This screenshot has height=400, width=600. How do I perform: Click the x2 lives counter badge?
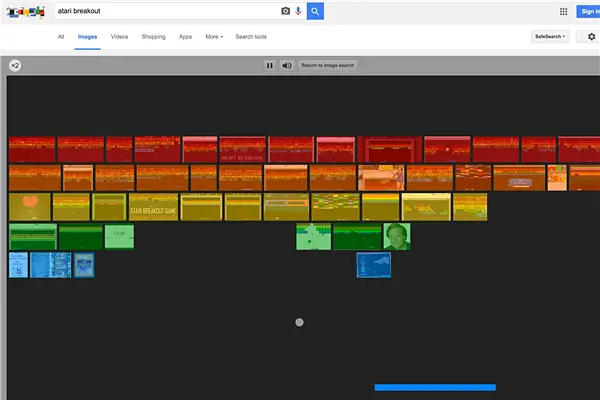pyautogui.click(x=15, y=65)
